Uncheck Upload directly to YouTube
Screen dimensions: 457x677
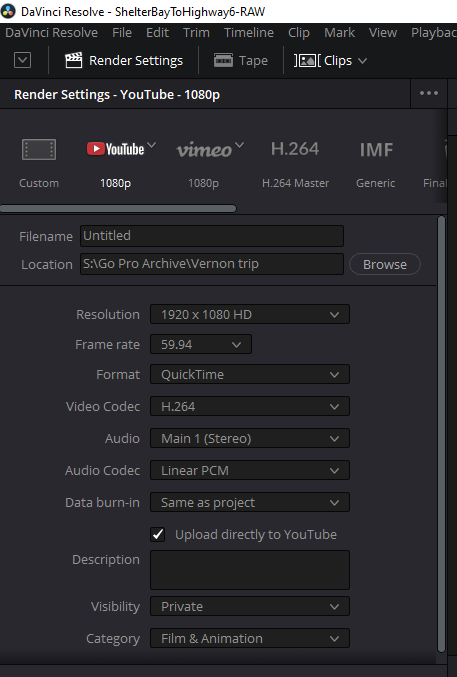pos(158,535)
